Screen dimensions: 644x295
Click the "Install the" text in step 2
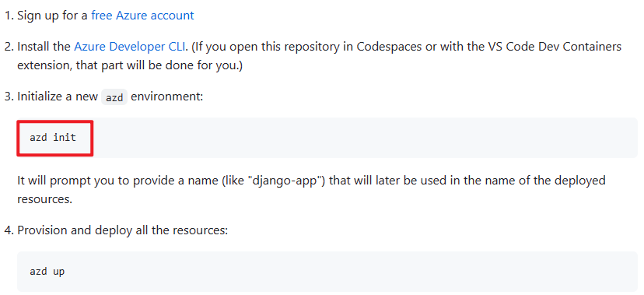(44, 47)
